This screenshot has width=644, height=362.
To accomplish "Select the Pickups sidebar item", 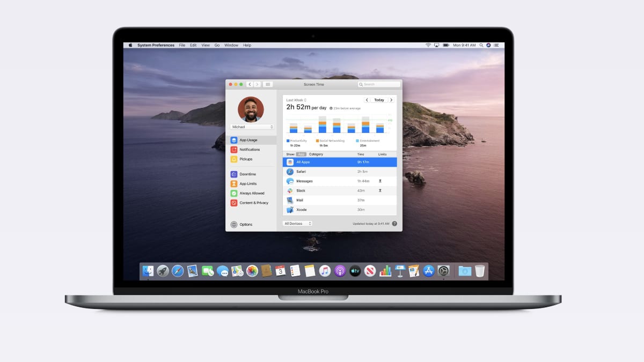I will pyautogui.click(x=245, y=159).
